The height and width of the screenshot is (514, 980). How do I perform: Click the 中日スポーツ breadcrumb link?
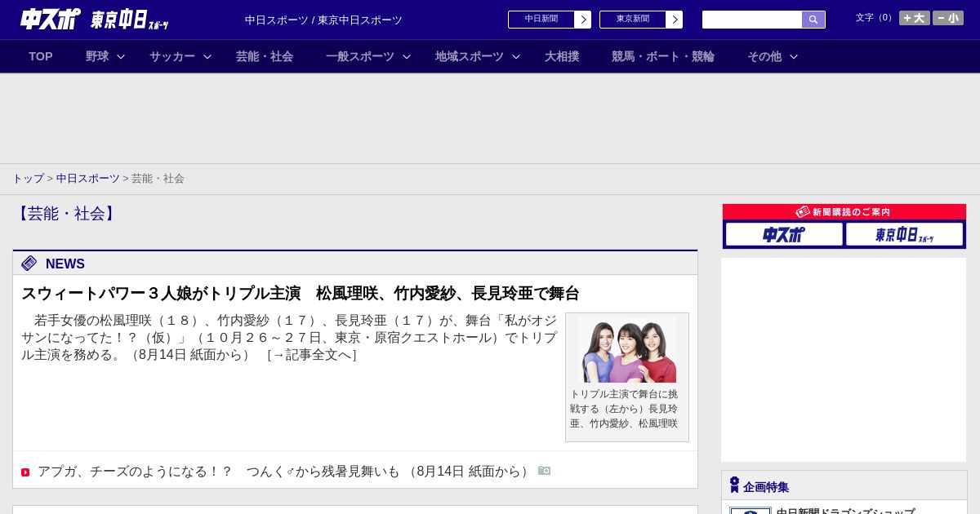point(88,179)
